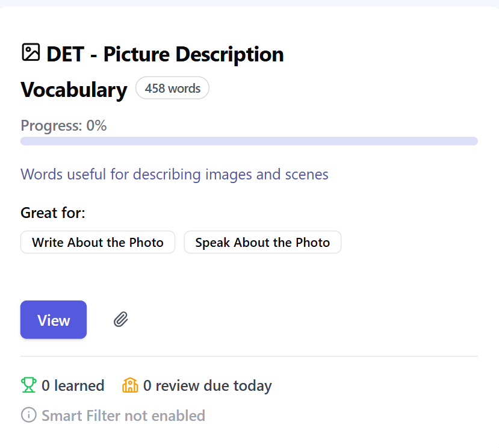Click the "Progress:" label
This screenshot has height=448, width=499.
pyautogui.click(x=51, y=125)
